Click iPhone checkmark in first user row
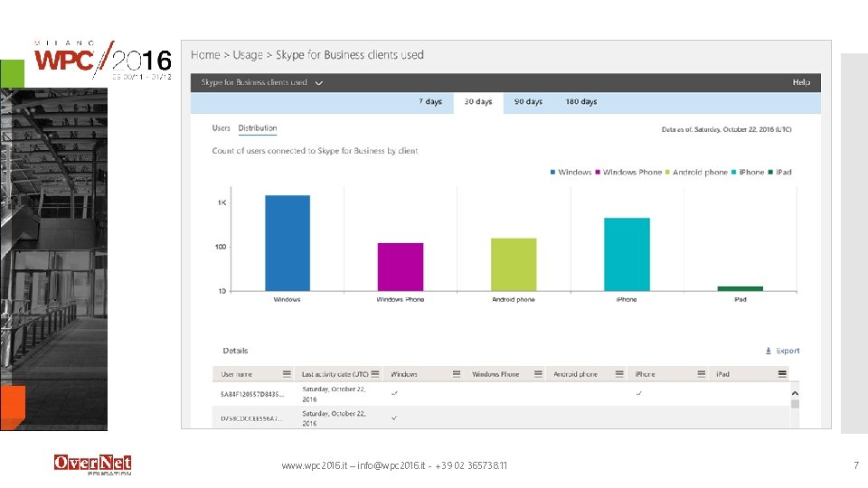This screenshot has height=488, width=868. pyautogui.click(x=639, y=393)
